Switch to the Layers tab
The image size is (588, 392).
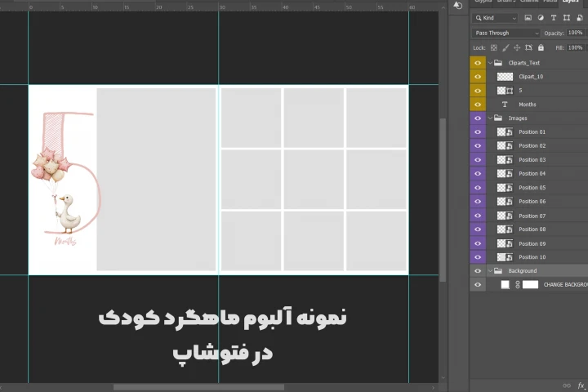pyautogui.click(x=570, y=2)
